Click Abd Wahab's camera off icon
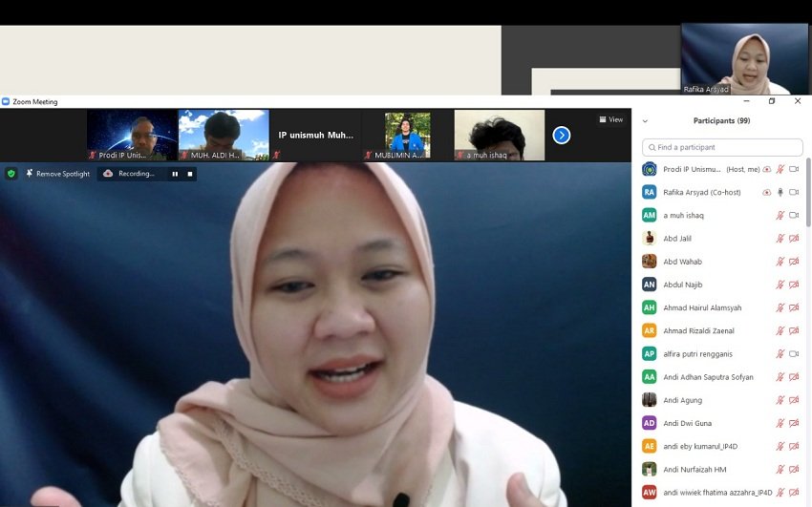 click(x=794, y=262)
